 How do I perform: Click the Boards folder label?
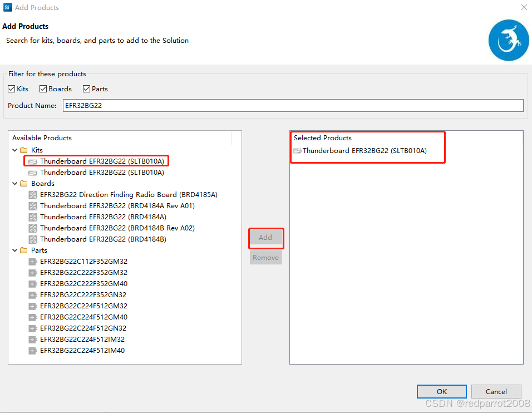43,184
